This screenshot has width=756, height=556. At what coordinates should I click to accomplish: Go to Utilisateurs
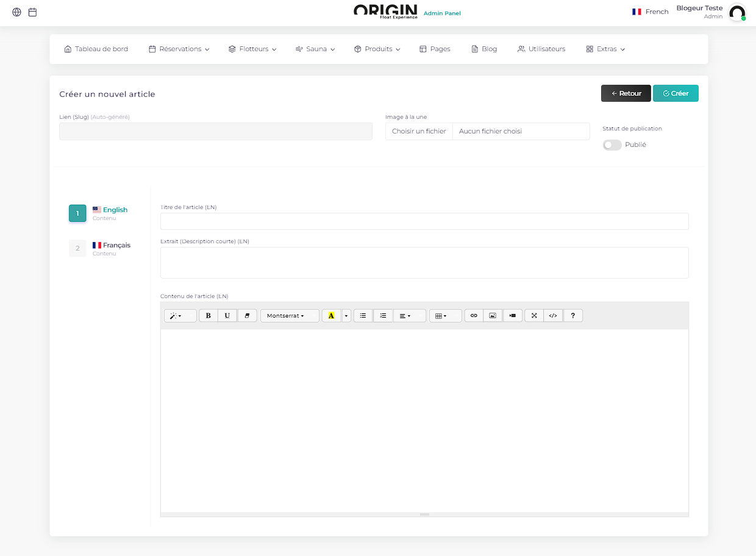pos(541,49)
